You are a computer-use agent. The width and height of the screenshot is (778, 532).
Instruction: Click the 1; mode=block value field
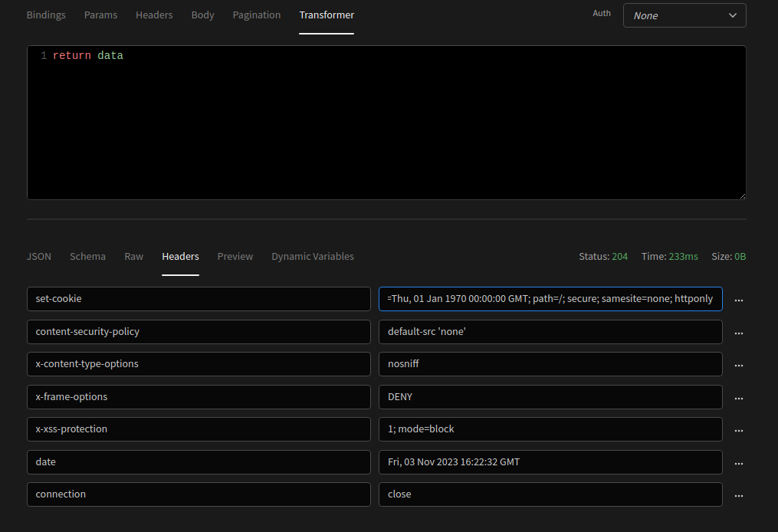[x=550, y=429]
